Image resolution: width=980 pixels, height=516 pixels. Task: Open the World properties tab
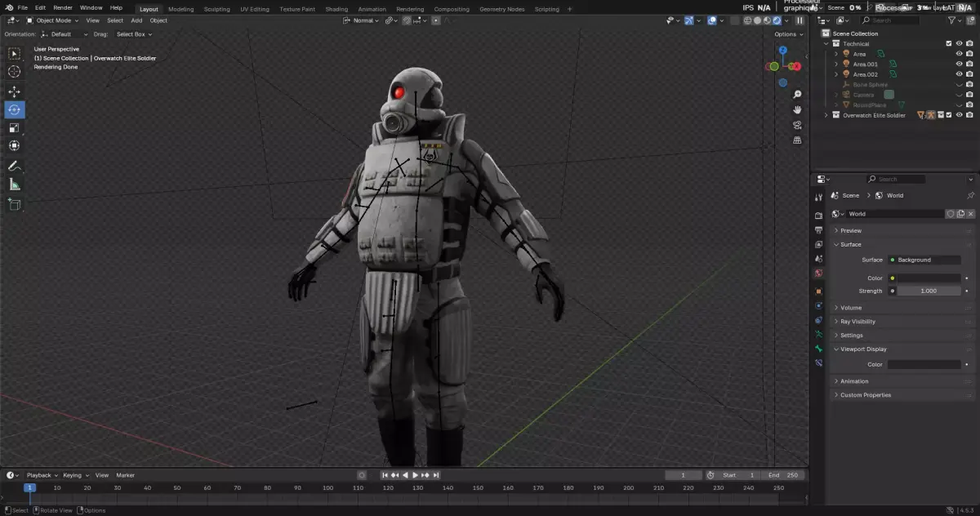(x=818, y=274)
